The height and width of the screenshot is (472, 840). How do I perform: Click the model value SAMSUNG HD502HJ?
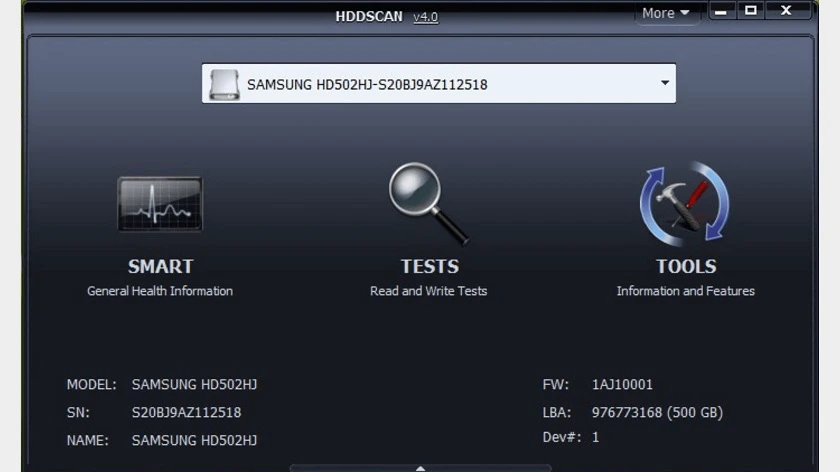194,385
